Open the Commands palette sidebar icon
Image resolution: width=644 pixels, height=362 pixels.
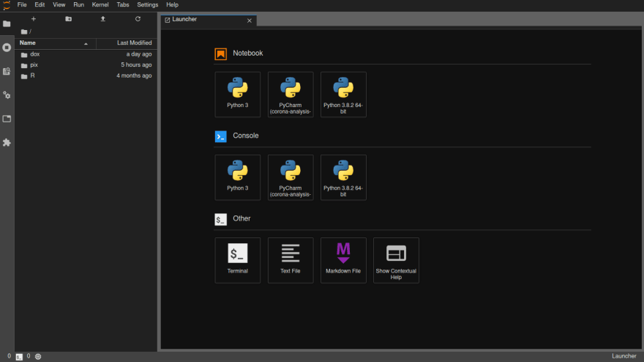(7, 72)
